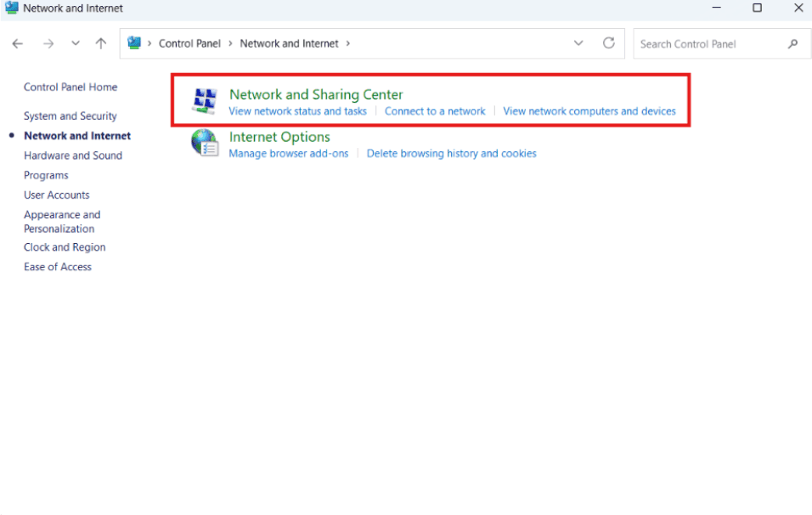This screenshot has width=812, height=515.
Task: Close the Network and Internet window
Action: 798,8
